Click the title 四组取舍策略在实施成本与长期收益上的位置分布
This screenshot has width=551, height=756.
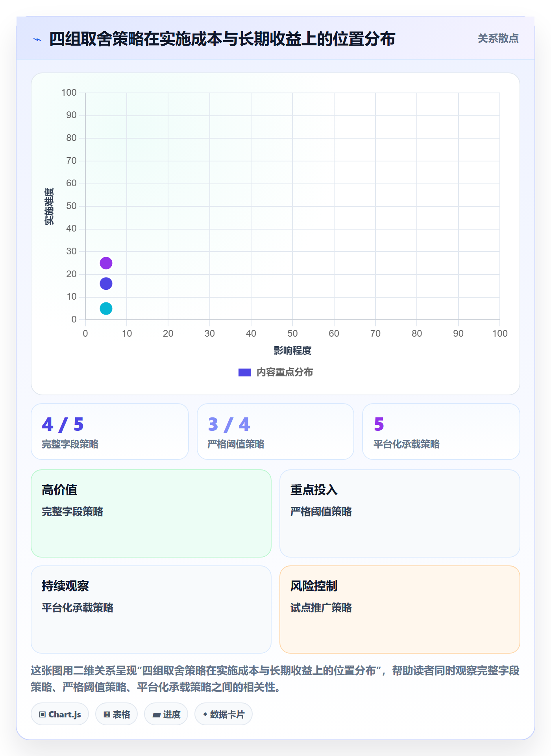click(222, 39)
